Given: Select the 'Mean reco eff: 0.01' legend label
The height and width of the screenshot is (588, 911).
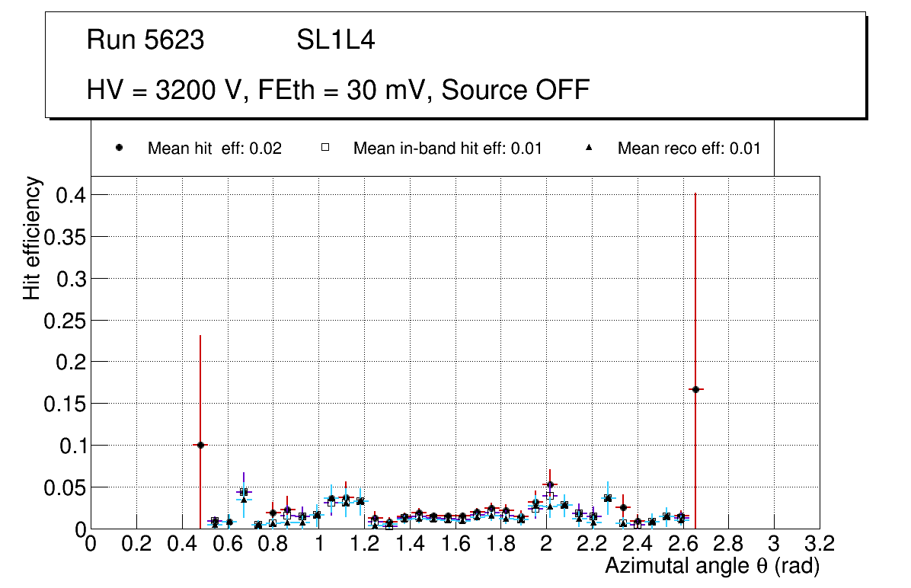Looking at the screenshot, I should click(x=689, y=149).
